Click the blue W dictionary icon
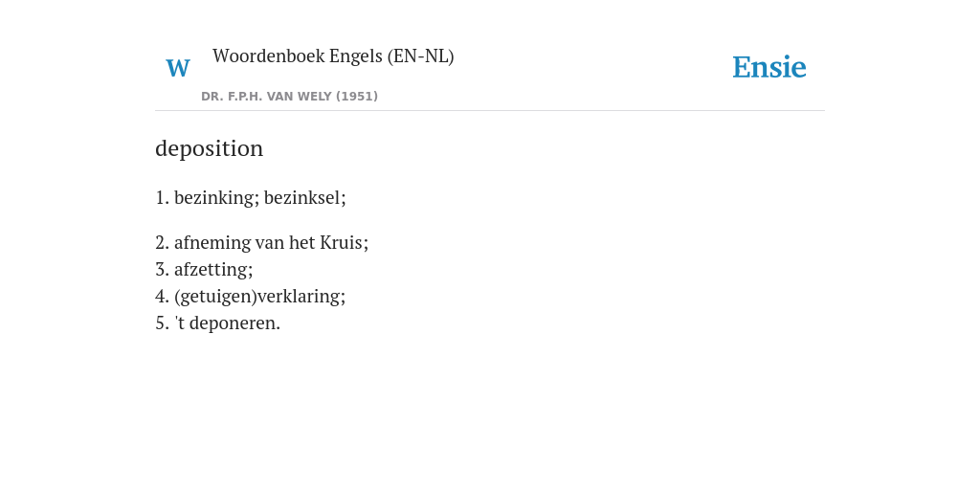The width and height of the screenshot is (980, 490). [x=178, y=68]
